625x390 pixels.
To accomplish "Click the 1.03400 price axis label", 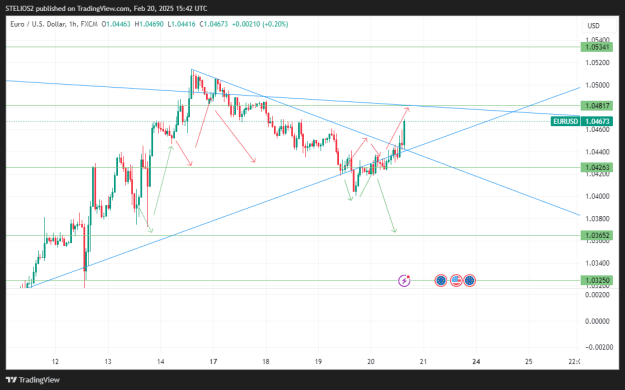I will [x=597, y=263].
